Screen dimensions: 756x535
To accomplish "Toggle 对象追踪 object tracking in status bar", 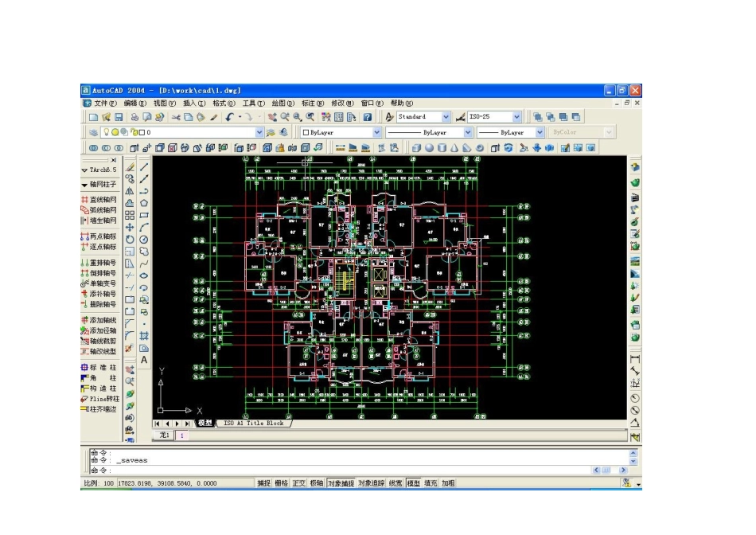I will (372, 483).
